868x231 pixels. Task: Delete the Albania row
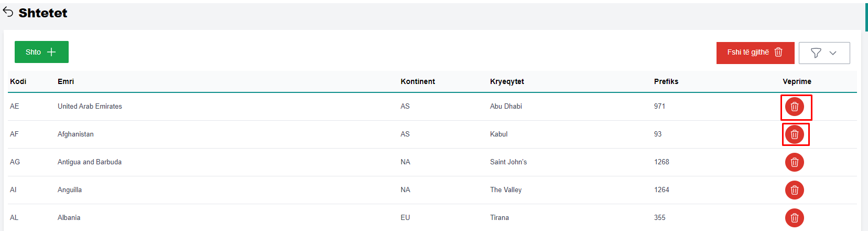[x=794, y=218]
